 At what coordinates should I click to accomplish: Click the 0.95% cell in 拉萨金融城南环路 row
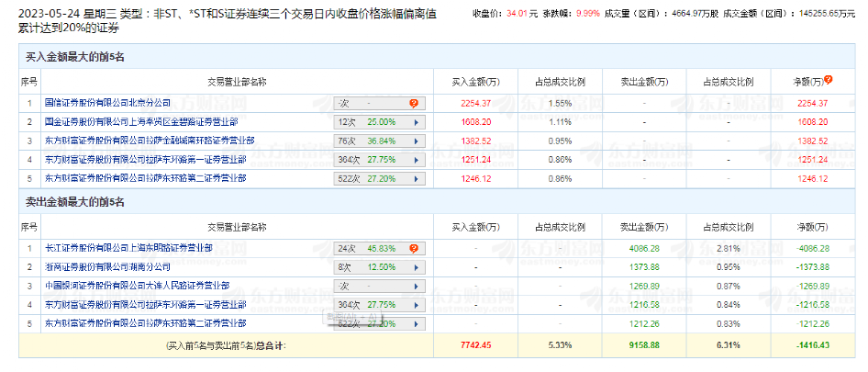[x=560, y=141]
